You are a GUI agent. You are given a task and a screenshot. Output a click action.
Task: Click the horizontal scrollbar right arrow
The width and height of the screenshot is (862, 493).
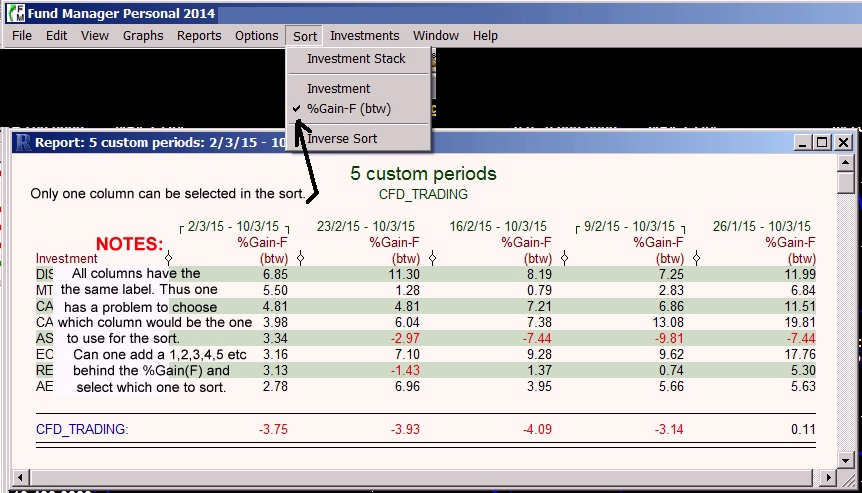click(x=827, y=478)
